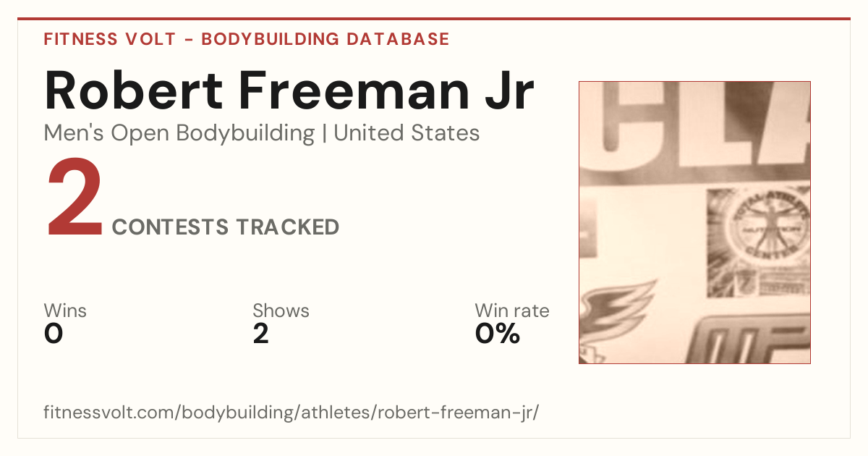The image size is (868, 456).
Task: Open the athlete photo thumbnail
Action: [x=694, y=222]
